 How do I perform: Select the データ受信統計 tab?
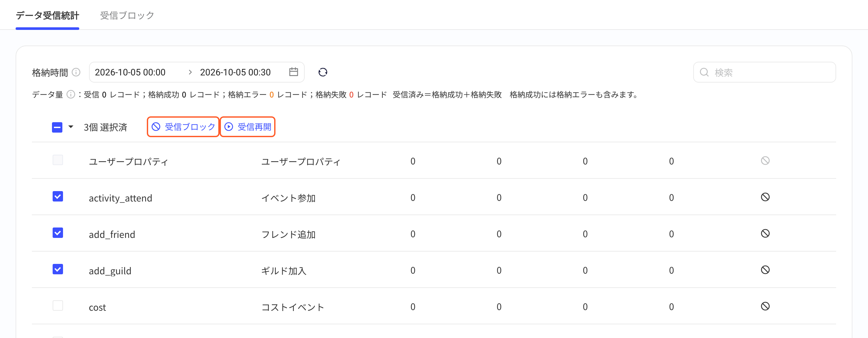pos(47,16)
